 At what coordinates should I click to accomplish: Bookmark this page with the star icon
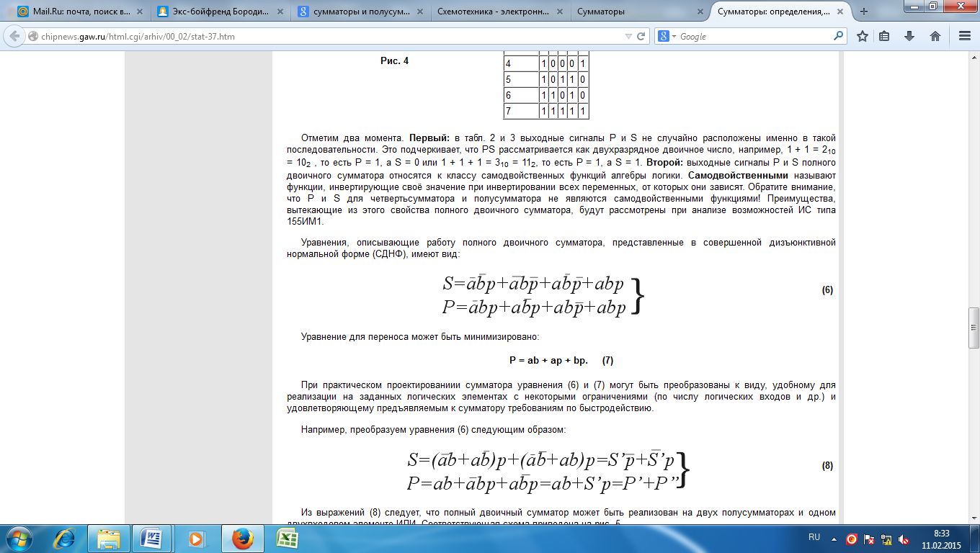[862, 36]
